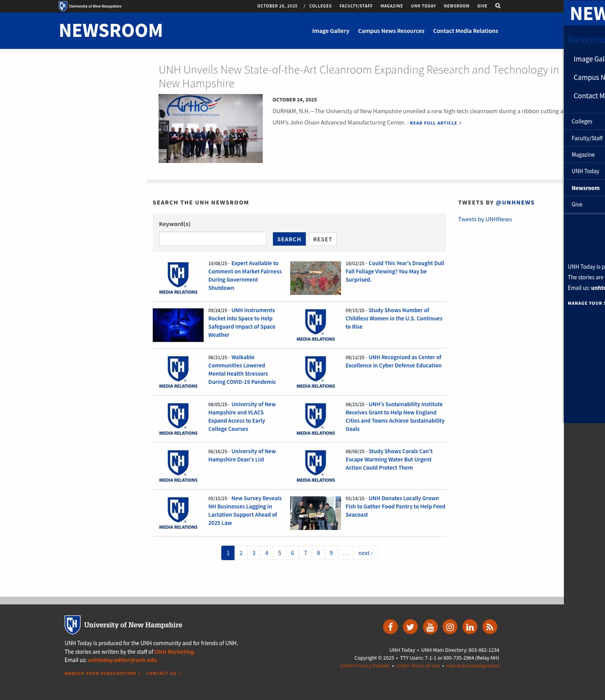Open Could This Year's Drought article
The width and height of the screenshot is (605, 700).
click(395, 271)
